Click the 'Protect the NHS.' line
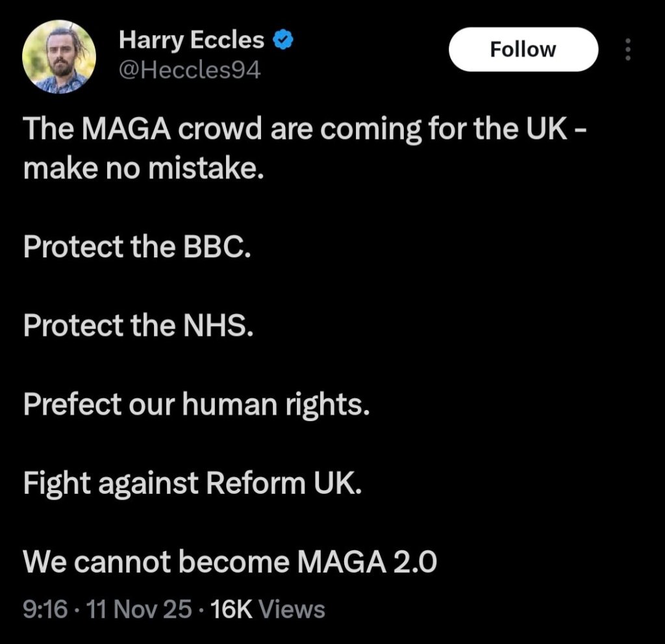This screenshot has width=665, height=644. pyautogui.click(x=138, y=326)
